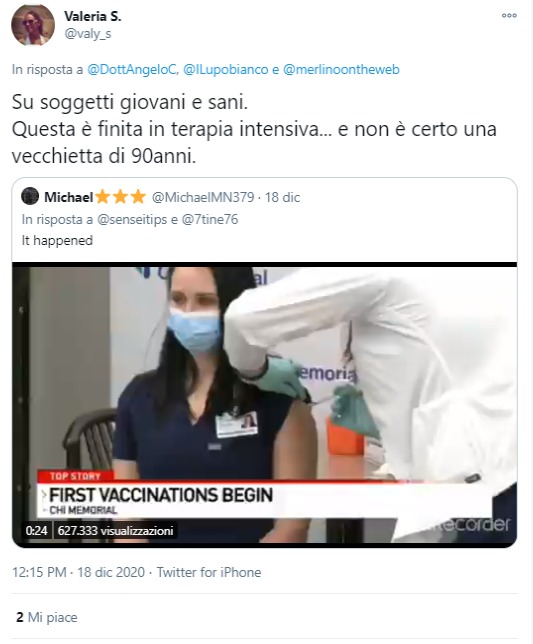Click the stars beside Michael's name
The image size is (533, 644).
coord(120,197)
